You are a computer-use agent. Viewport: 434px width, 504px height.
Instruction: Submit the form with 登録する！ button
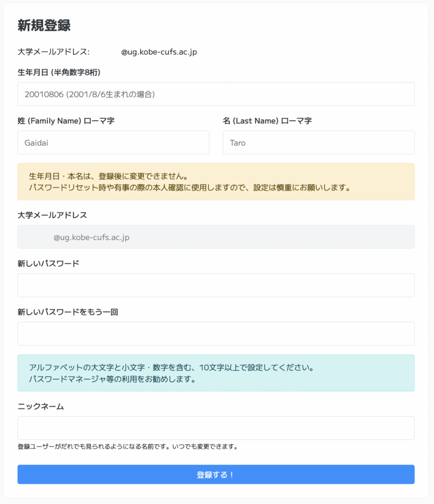[216, 474]
